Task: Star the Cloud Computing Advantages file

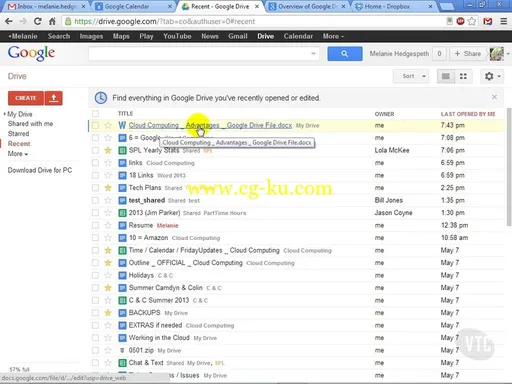Action: pos(108,125)
